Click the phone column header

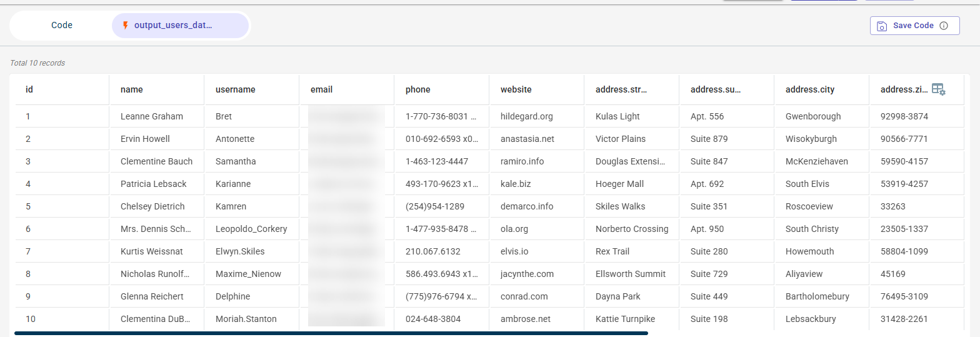pos(417,89)
